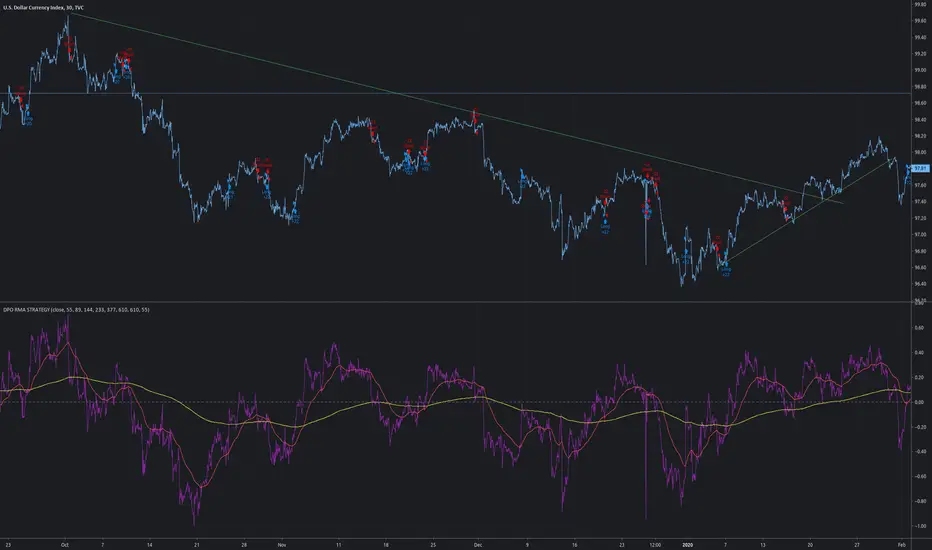Click the 2020 label on the time axis

coord(688,545)
